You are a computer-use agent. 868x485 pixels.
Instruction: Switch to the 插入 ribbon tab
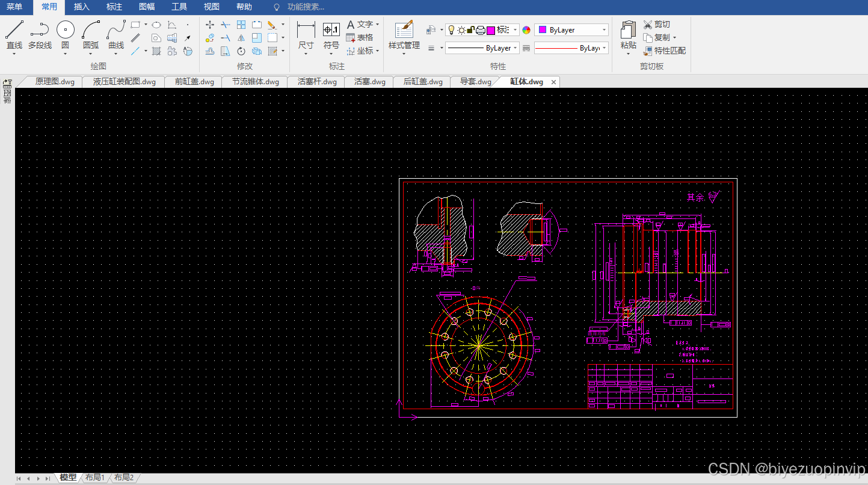(81, 7)
